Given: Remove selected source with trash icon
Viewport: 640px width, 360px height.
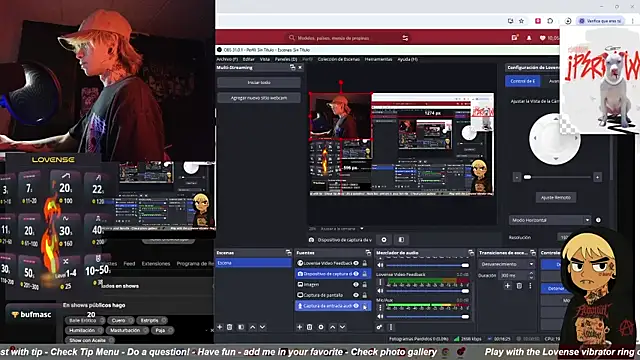Looking at the screenshot, I should coord(309,327).
